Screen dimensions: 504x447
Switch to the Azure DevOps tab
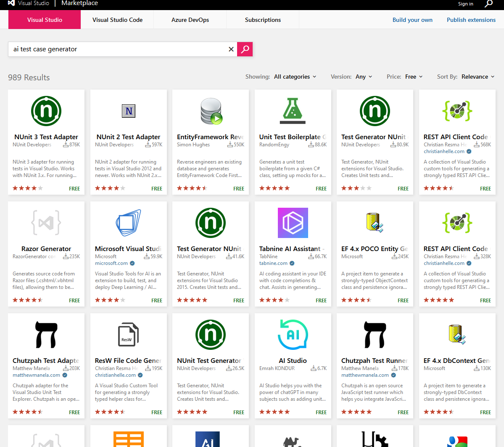click(x=190, y=20)
